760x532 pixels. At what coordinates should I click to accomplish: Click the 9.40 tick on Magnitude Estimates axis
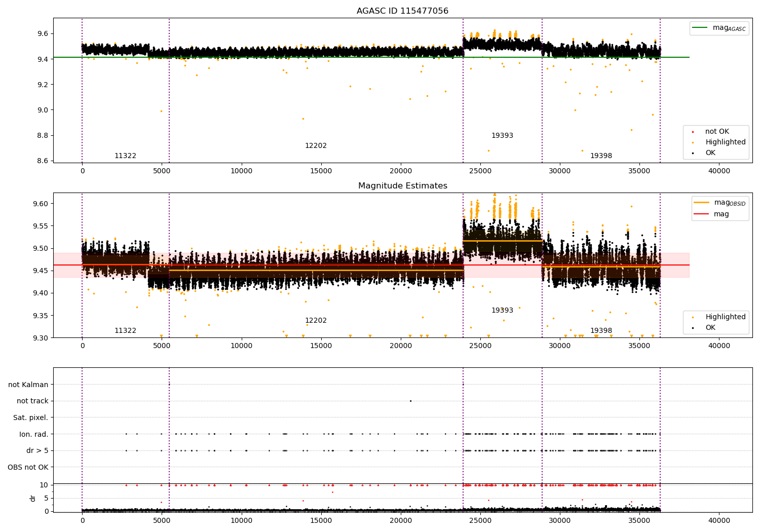41,293
